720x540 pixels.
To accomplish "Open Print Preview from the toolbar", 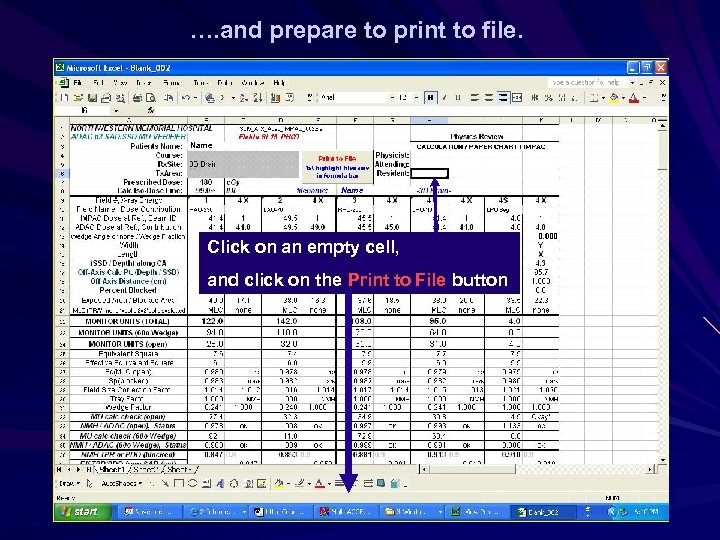I will coord(151,97).
